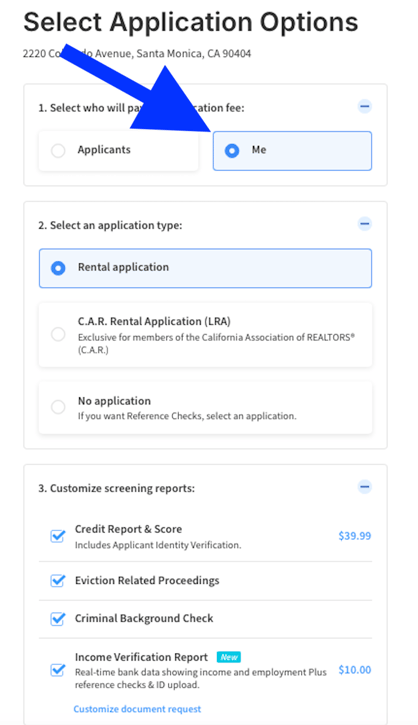Uncheck Criminal Background Check checkbox

pos(58,618)
